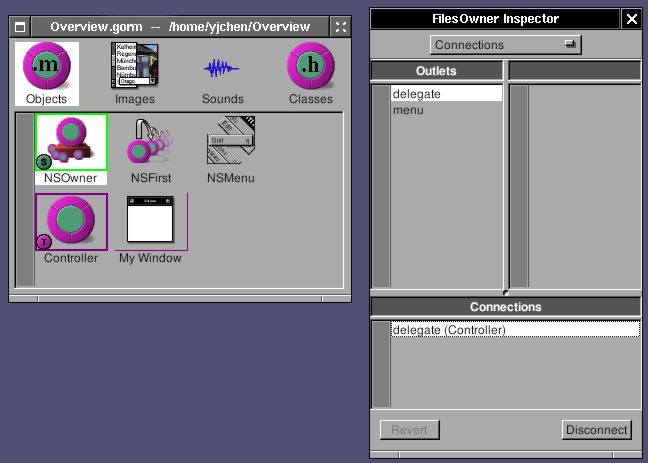Close the FilesOwner Inspector window
This screenshot has height=463, width=648.
pyautogui.click(x=631, y=19)
